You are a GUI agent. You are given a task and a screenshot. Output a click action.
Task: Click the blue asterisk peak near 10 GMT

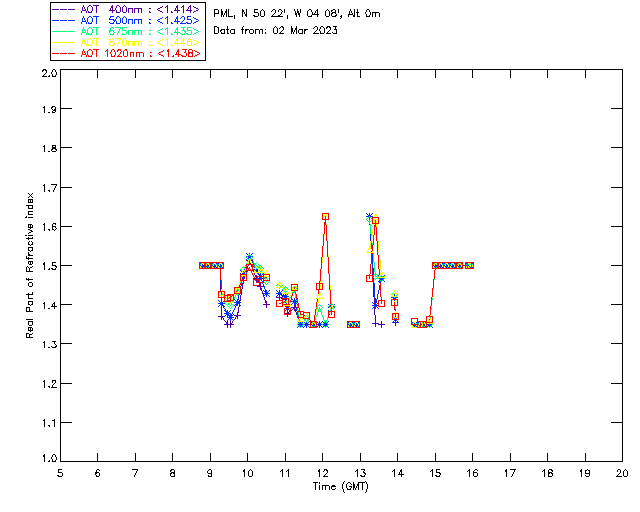[x=249, y=256]
